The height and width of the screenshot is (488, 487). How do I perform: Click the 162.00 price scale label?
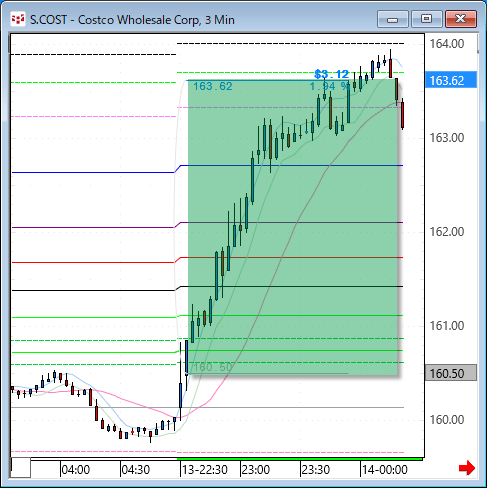[447, 232]
